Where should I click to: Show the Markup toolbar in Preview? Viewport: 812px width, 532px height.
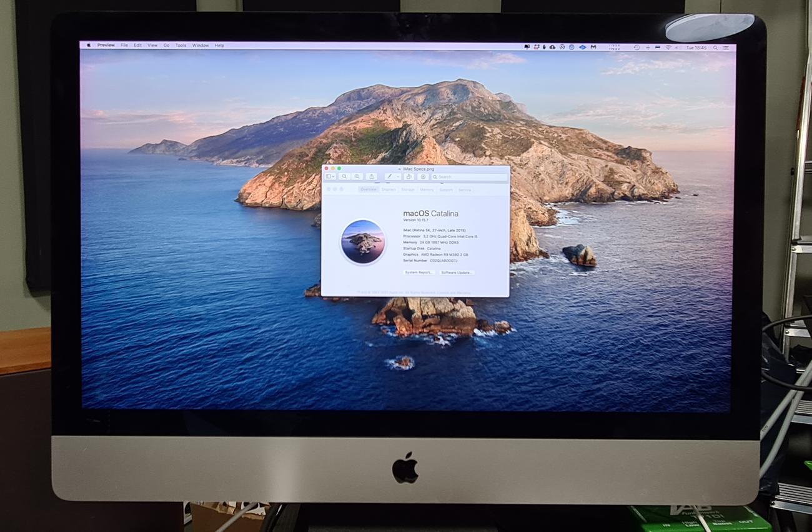point(422,177)
